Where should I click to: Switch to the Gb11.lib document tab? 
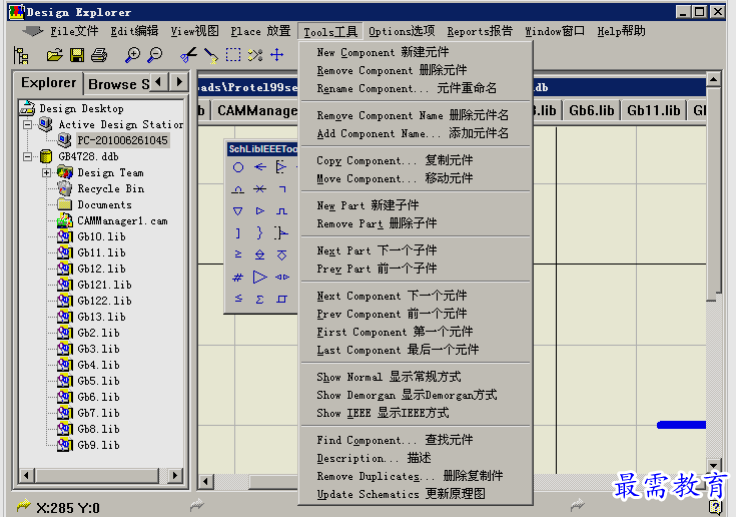click(x=653, y=111)
